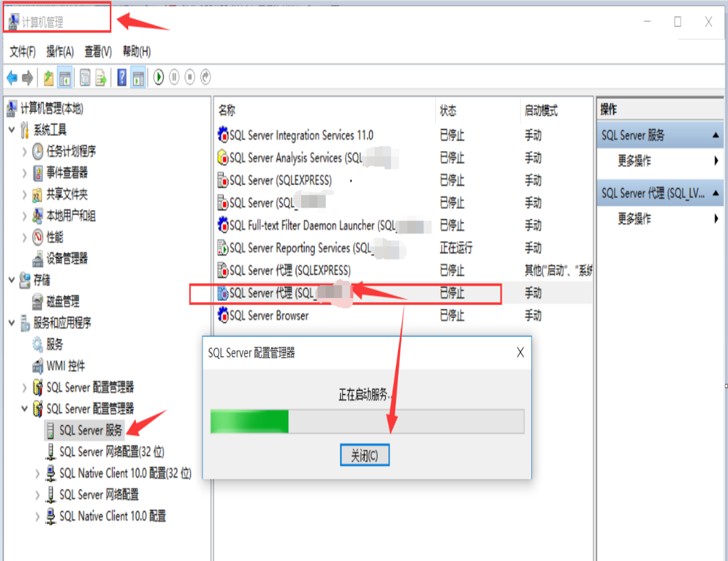Expand the 任务计划程序 node
Image resolution: width=728 pixels, height=561 pixels.
pyautogui.click(x=25, y=152)
